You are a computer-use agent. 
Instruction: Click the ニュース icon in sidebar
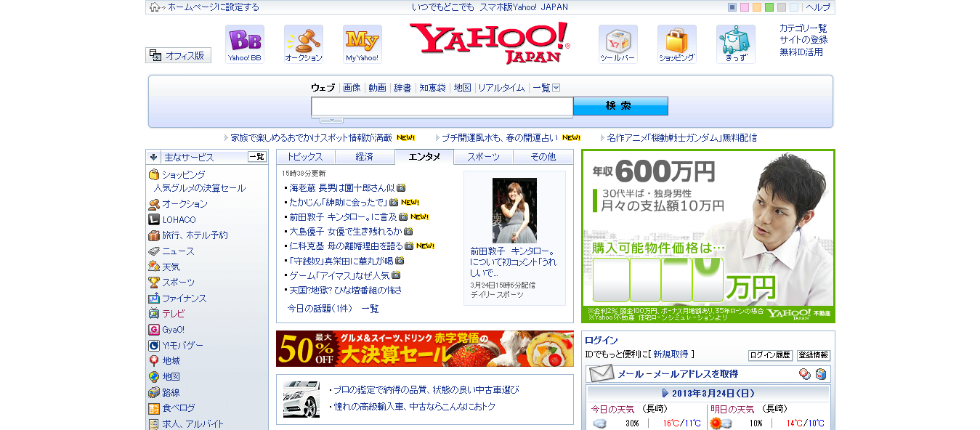click(154, 251)
